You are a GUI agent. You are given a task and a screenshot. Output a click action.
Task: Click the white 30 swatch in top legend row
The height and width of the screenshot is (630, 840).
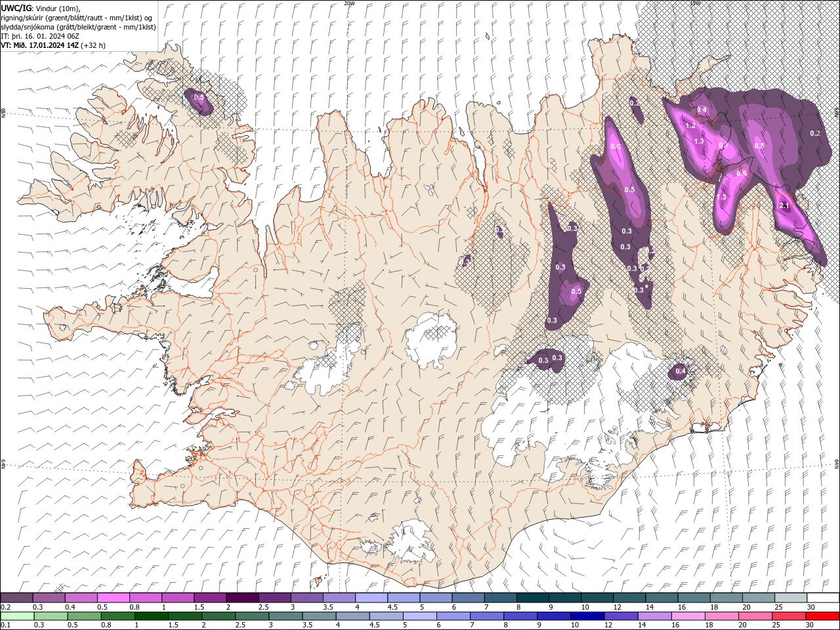coord(822,598)
